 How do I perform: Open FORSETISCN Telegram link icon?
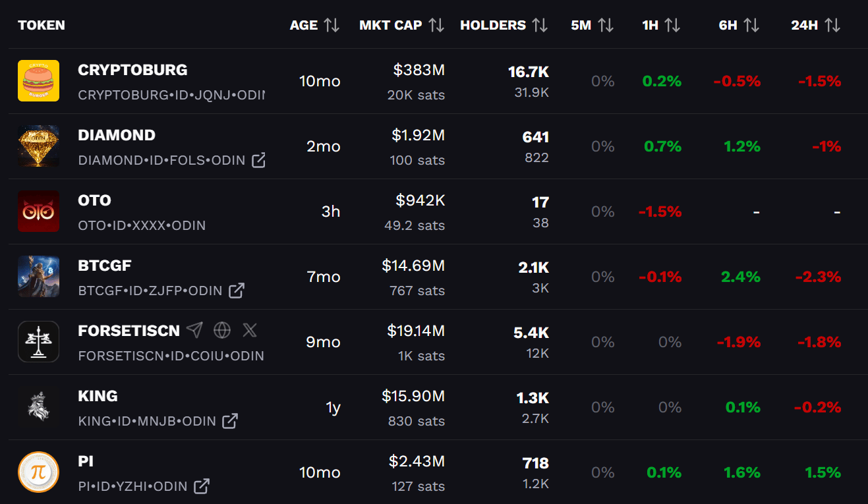[x=194, y=330]
